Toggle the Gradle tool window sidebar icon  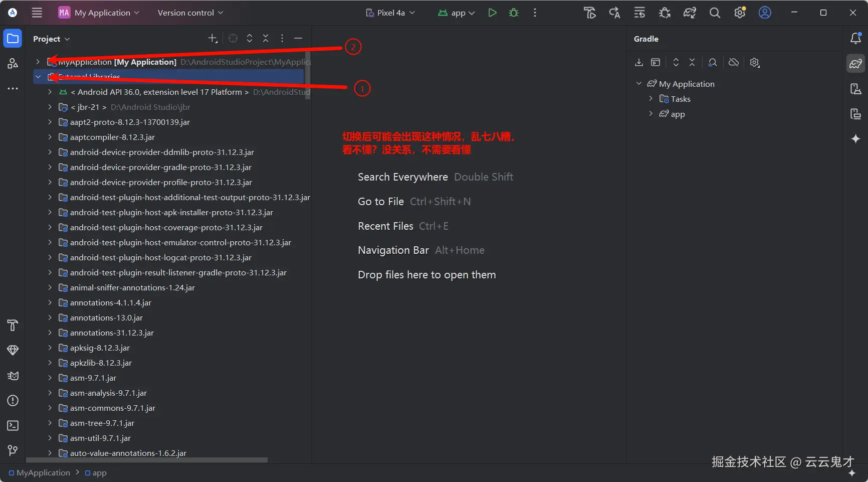tap(855, 63)
